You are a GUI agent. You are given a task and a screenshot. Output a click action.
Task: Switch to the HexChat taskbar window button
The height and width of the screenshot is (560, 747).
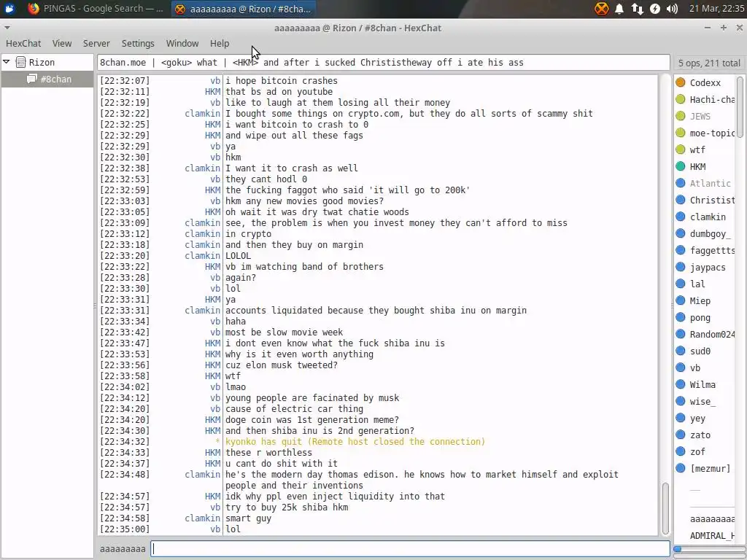pyautogui.click(x=244, y=9)
